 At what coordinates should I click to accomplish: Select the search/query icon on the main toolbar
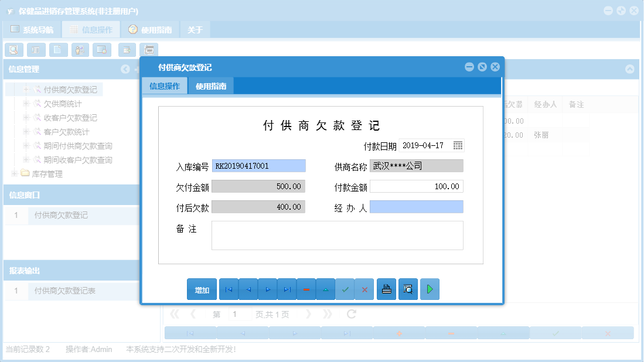[13, 50]
